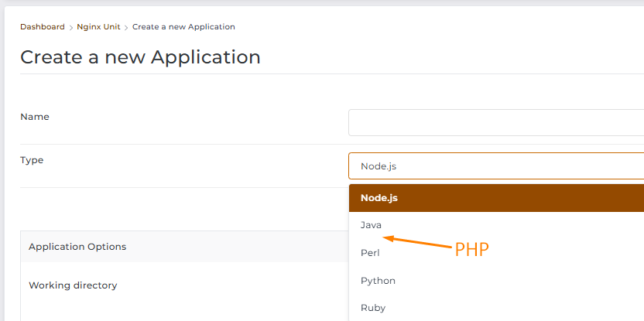Focus the Name text input field
The width and height of the screenshot is (644, 321).
tap(495, 122)
